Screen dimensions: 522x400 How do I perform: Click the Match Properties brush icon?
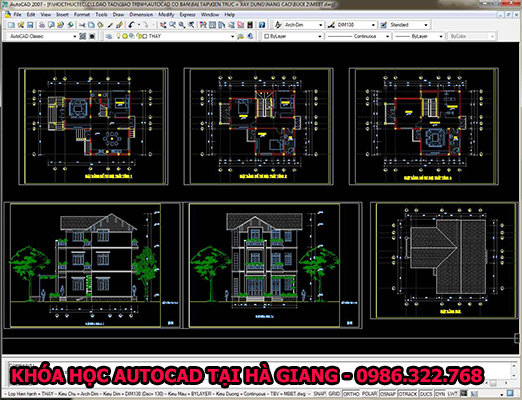[110, 25]
